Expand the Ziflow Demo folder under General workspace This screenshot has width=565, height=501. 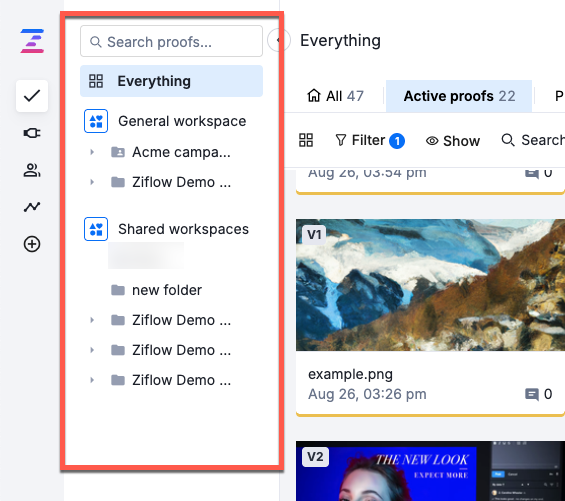click(x=92, y=182)
